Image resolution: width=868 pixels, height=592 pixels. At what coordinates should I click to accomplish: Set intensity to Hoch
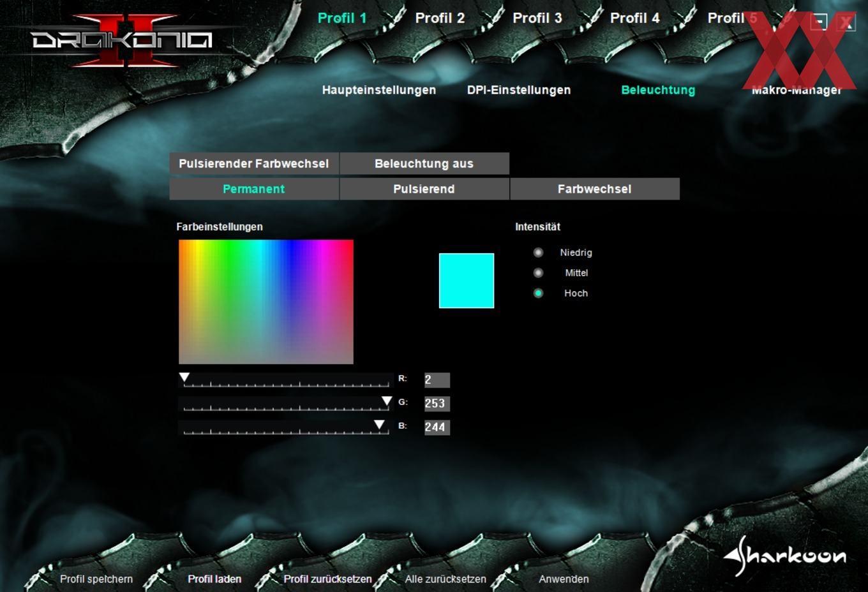[x=538, y=293]
